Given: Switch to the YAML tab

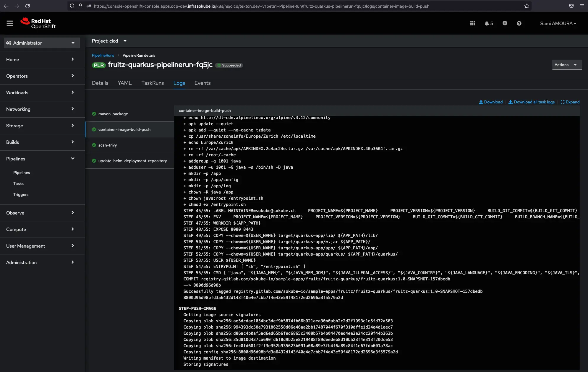Looking at the screenshot, I should [124, 83].
